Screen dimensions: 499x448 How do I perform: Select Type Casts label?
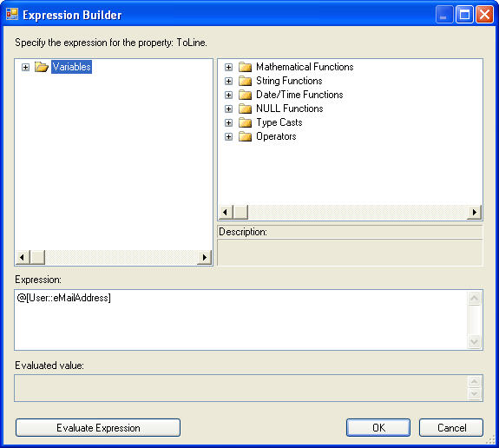click(x=279, y=122)
